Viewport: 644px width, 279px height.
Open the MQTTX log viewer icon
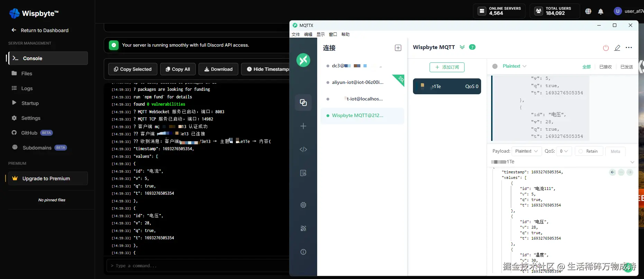(x=303, y=173)
